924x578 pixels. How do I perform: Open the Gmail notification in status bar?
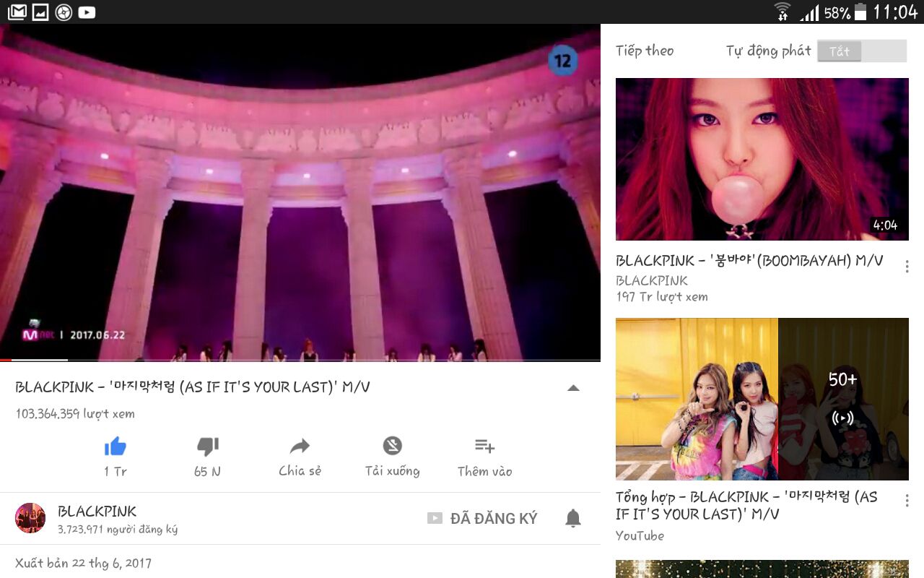17,12
